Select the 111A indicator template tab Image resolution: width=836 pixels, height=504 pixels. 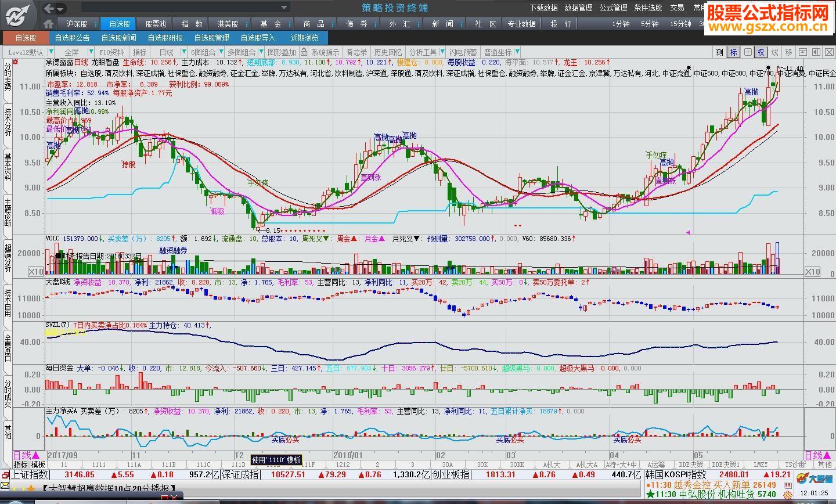pos(134,465)
